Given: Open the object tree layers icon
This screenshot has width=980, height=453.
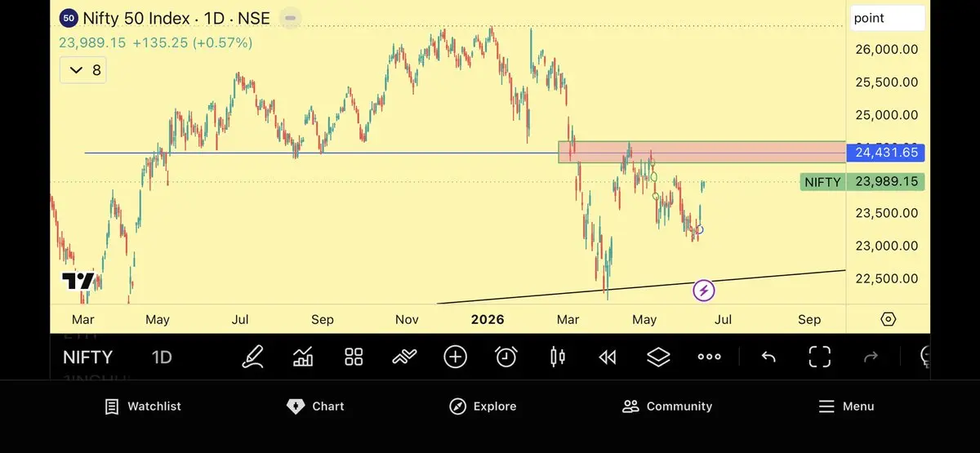Looking at the screenshot, I should point(658,357).
